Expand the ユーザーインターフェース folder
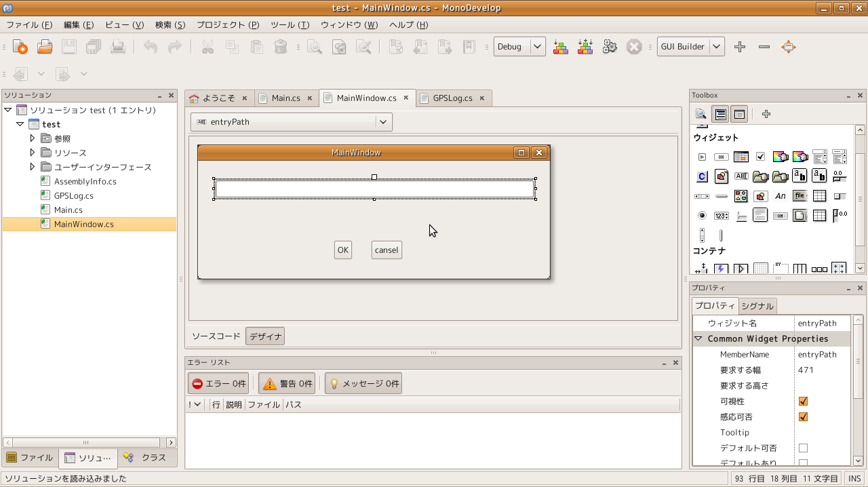Image resolution: width=868 pixels, height=487 pixels. coord(33,167)
